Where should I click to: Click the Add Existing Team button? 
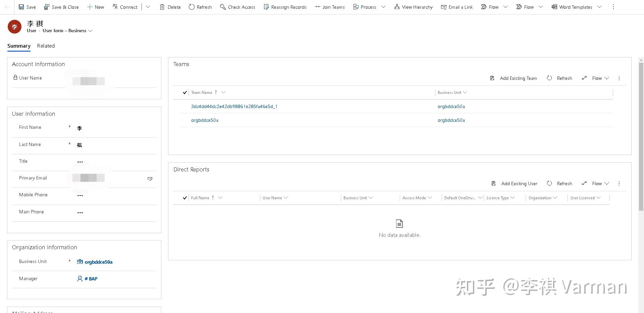(514, 78)
